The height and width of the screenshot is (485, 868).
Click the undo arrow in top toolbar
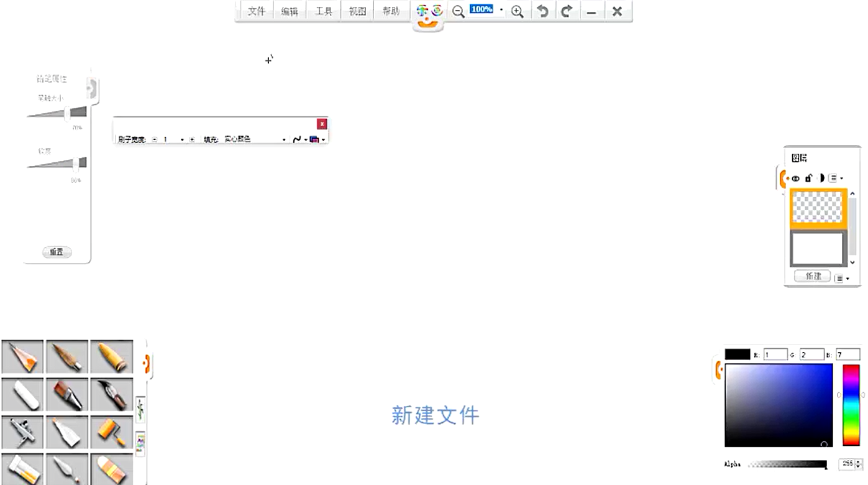click(542, 11)
